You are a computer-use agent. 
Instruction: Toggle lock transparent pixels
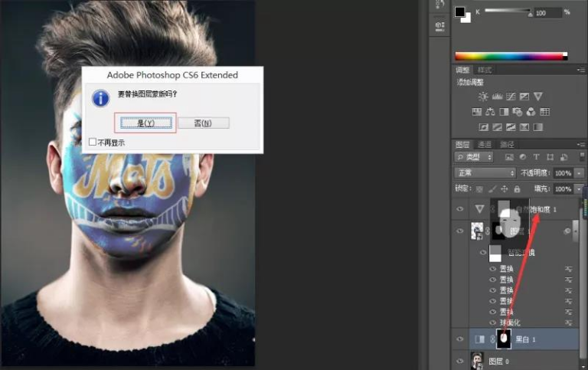[x=479, y=189]
